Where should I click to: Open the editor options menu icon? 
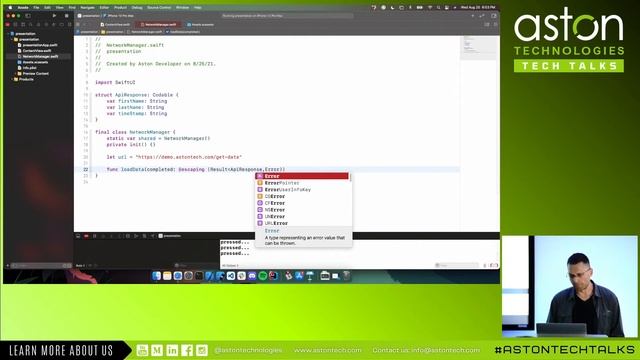click(x=487, y=24)
